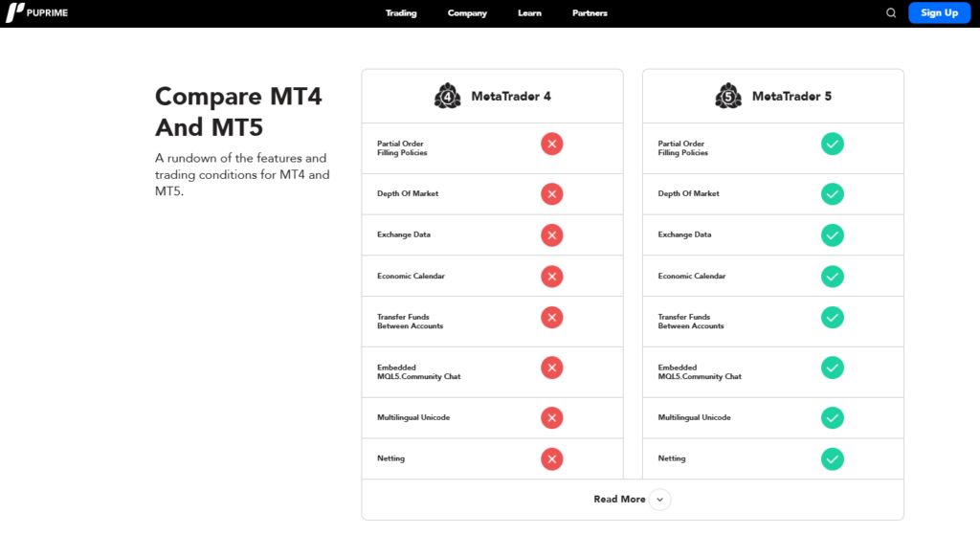Image resolution: width=980 pixels, height=535 pixels.
Task: Click Exchange Data label under MetaTrader 5
Action: click(x=684, y=235)
